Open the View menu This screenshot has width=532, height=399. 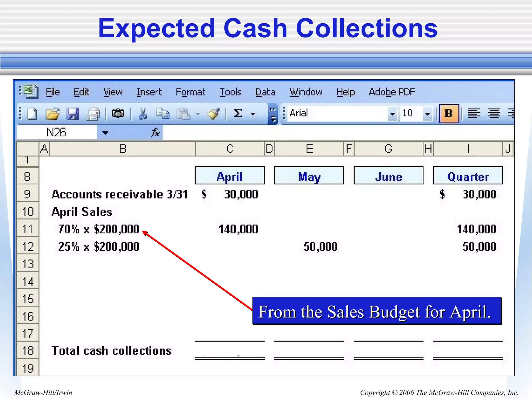click(113, 92)
